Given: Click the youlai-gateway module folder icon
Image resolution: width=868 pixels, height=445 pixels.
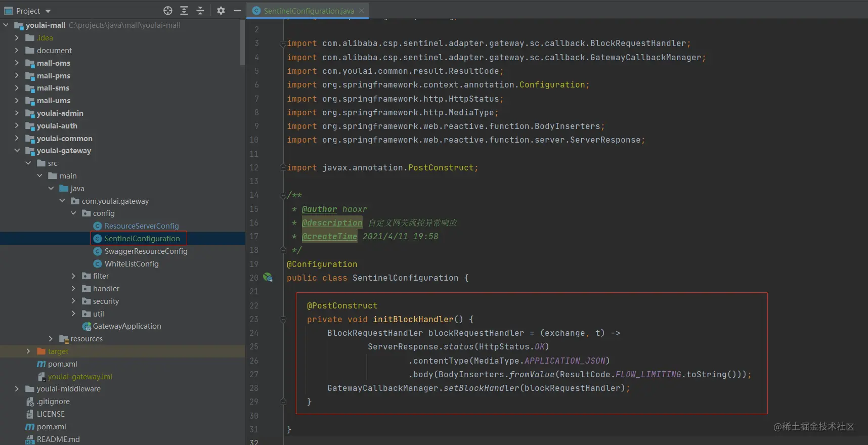Looking at the screenshot, I should click(30, 151).
